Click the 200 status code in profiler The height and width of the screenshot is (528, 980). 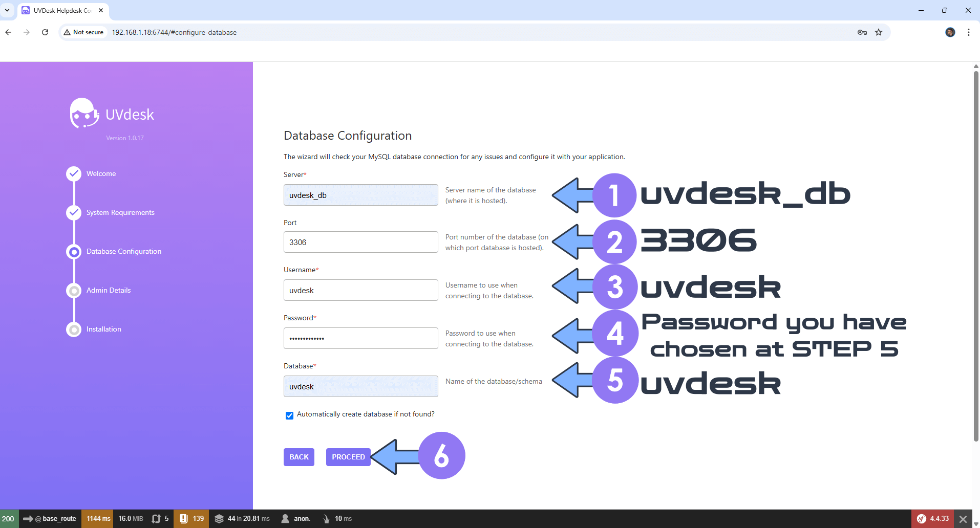pyautogui.click(x=9, y=519)
